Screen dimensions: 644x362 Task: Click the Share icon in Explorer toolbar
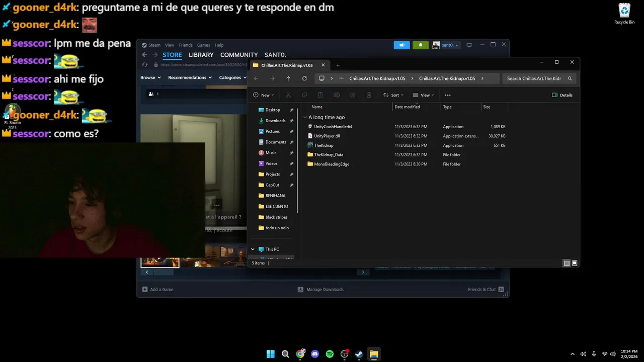click(353, 95)
